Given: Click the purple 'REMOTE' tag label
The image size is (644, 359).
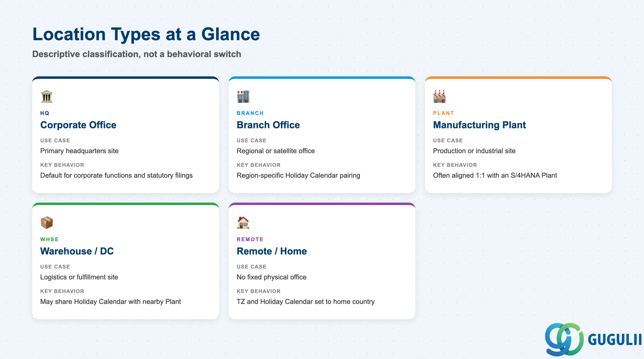Looking at the screenshot, I should pos(250,239).
